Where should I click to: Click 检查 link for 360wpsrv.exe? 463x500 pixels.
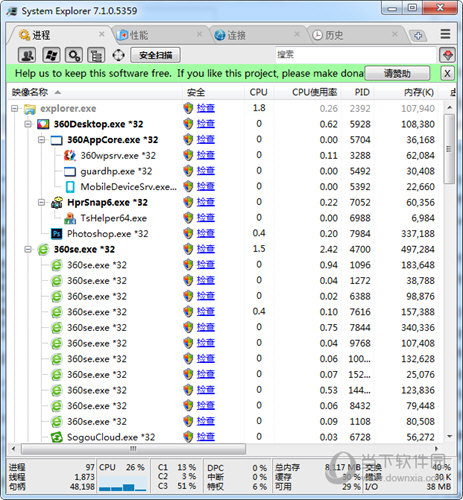[206, 155]
